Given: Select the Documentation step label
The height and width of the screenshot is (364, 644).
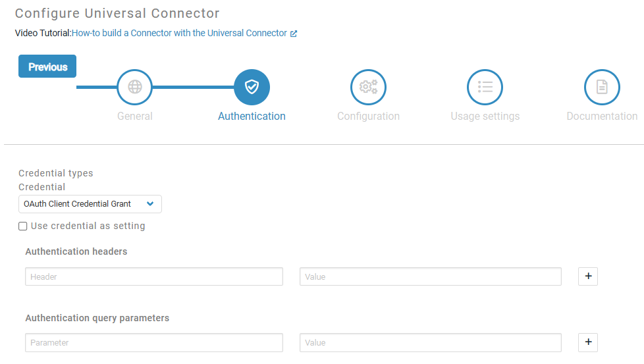Looking at the screenshot, I should (602, 117).
